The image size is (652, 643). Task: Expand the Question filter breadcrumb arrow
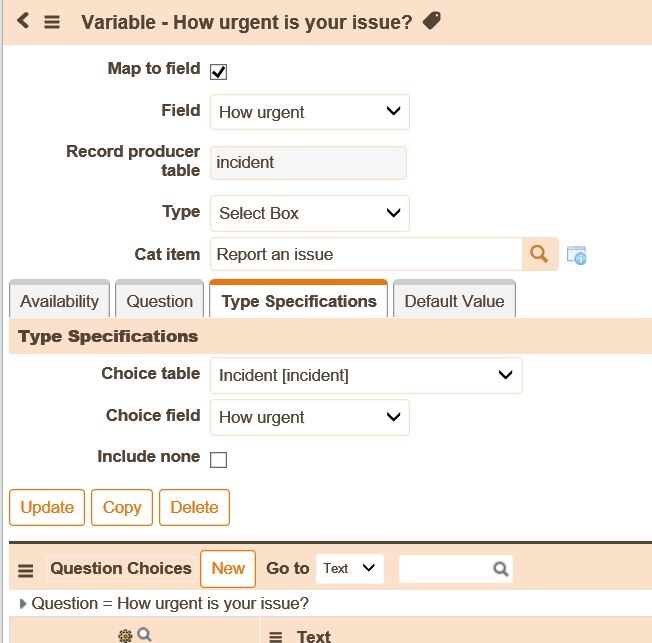(23, 603)
